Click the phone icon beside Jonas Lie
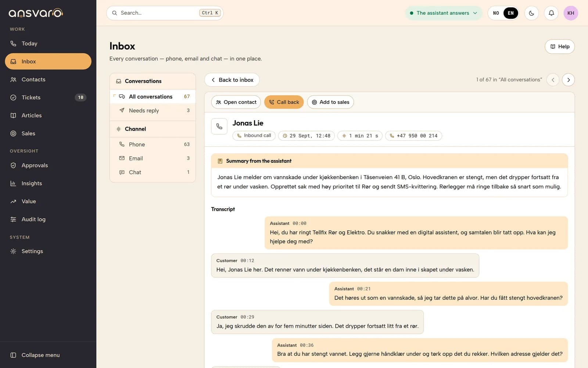 [219, 126]
